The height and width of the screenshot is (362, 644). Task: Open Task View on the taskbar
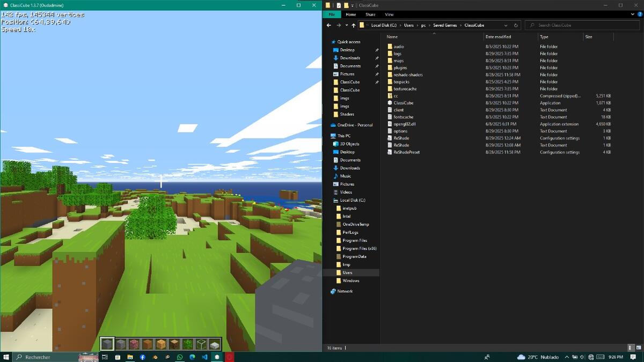[105, 357]
